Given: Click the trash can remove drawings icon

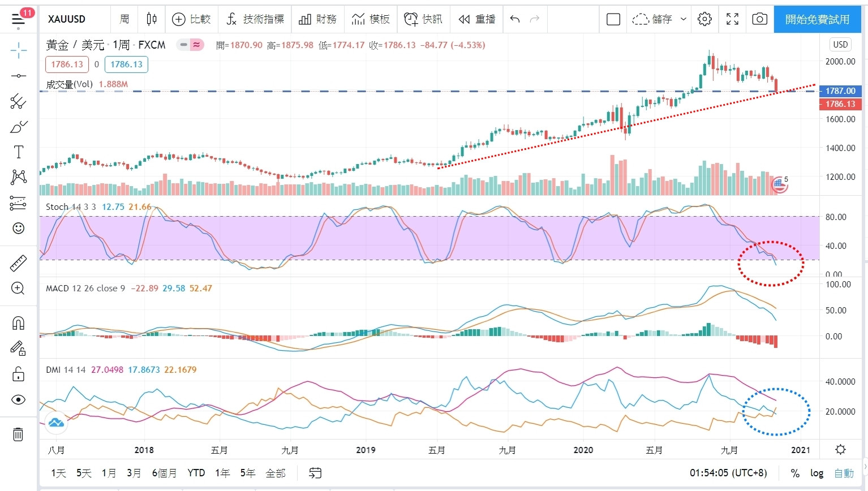Looking at the screenshot, I should [x=18, y=434].
